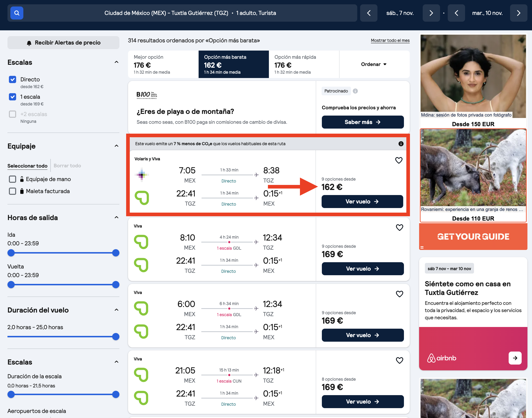Click Ver vuelo for the 162 € flight
Screen dimensions: 532x418
pos(362,201)
